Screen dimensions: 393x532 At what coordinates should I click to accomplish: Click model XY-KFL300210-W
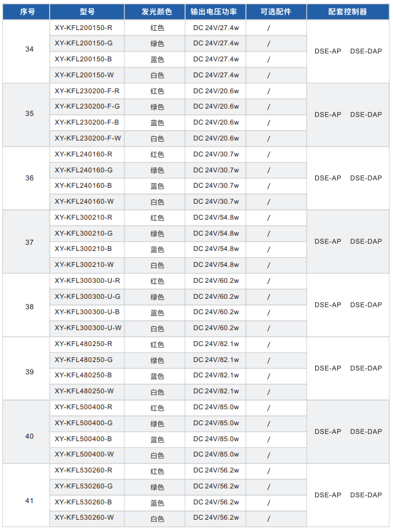84,264
